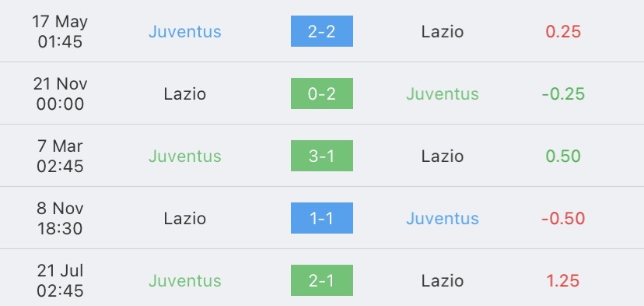The width and height of the screenshot is (644, 306).
Task: Click the red 0.25 handicap value
Action: (x=563, y=32)
